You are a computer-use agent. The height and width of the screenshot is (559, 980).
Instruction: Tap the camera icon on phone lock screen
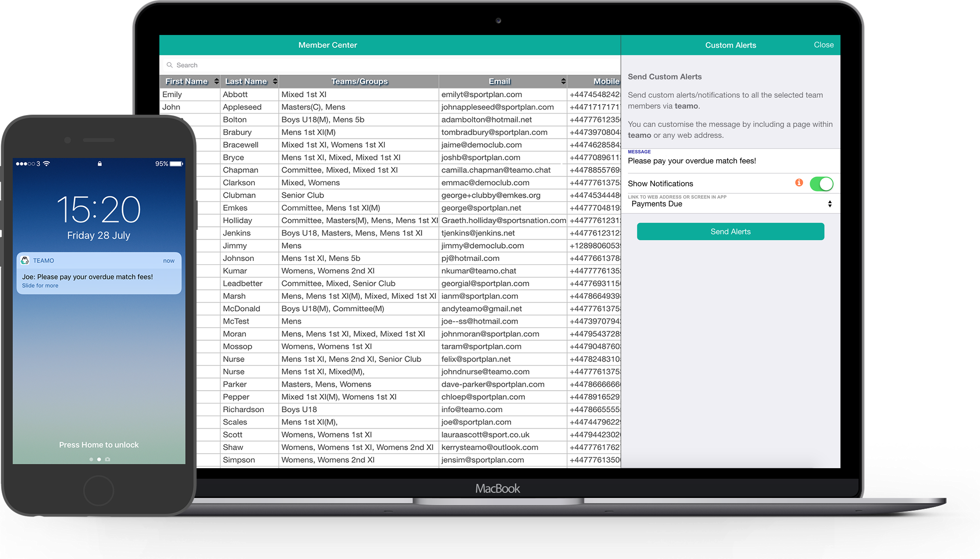coord(108,459)
